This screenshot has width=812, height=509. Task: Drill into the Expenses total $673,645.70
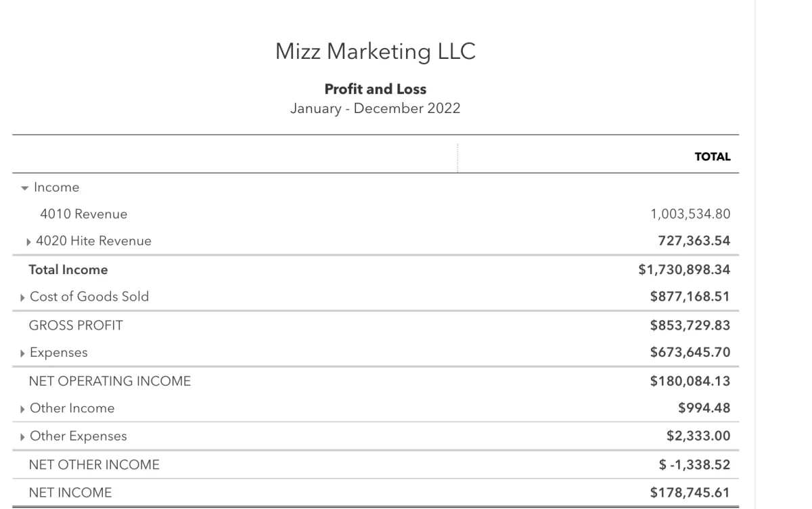(x=690, y=353)
